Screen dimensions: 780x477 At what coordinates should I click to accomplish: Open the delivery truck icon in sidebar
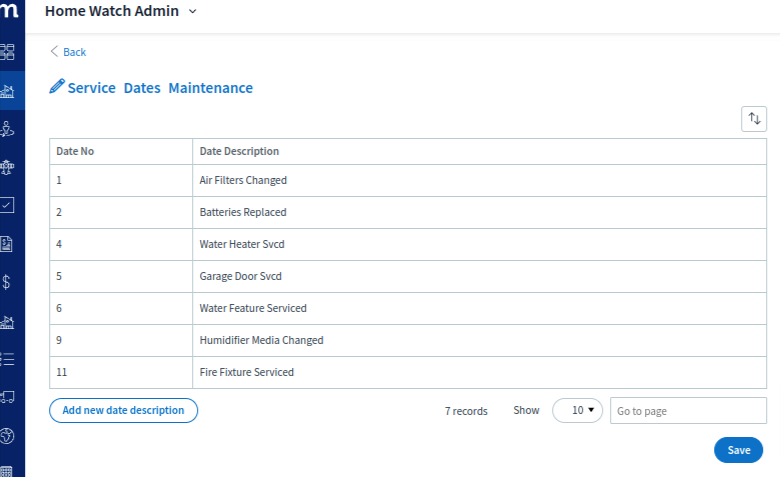click(x=7, y=397)
